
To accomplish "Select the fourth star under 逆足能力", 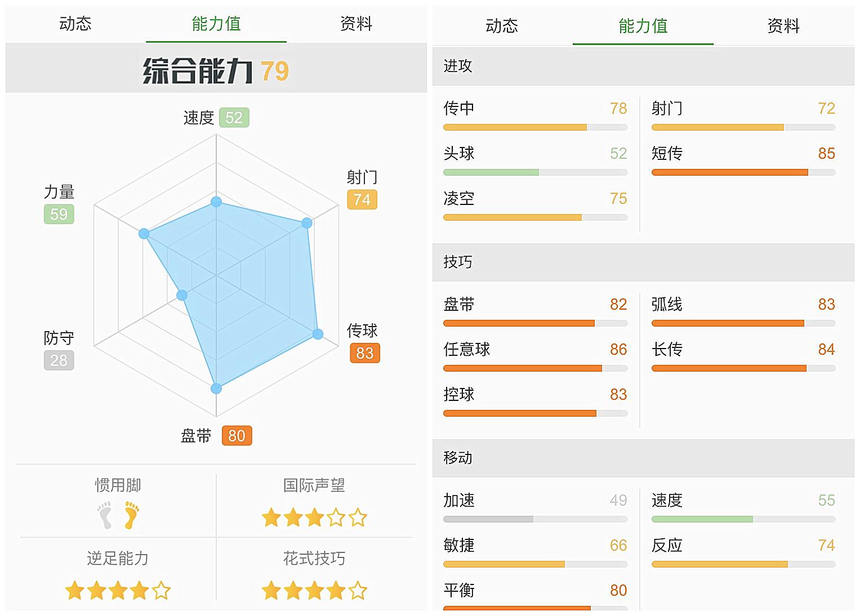I will coord(140,591).
